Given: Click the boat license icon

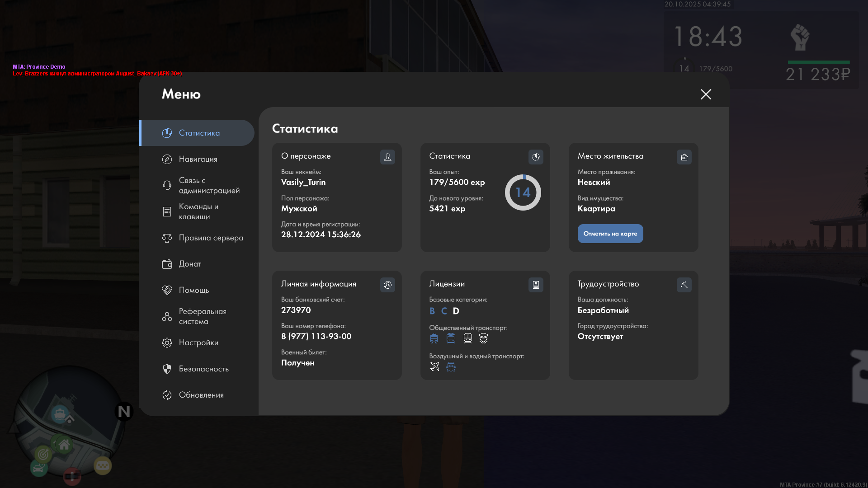Looking at the screenshot, I should 451,367.
